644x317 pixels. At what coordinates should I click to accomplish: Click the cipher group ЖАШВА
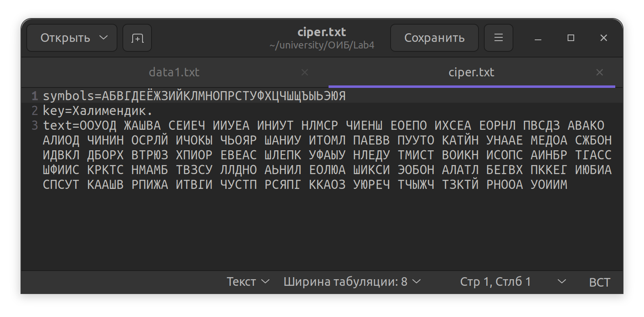click(x=143, y=126)
